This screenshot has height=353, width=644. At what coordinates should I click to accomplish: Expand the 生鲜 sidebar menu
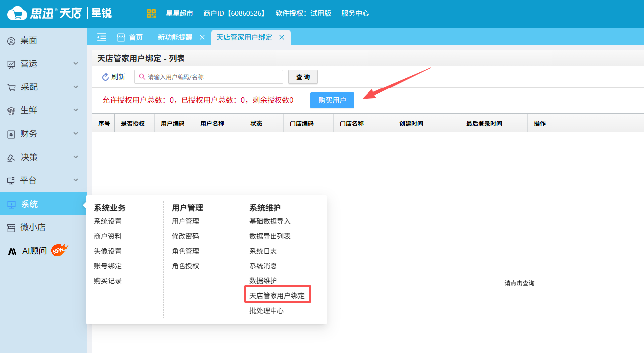pos(43,110)
